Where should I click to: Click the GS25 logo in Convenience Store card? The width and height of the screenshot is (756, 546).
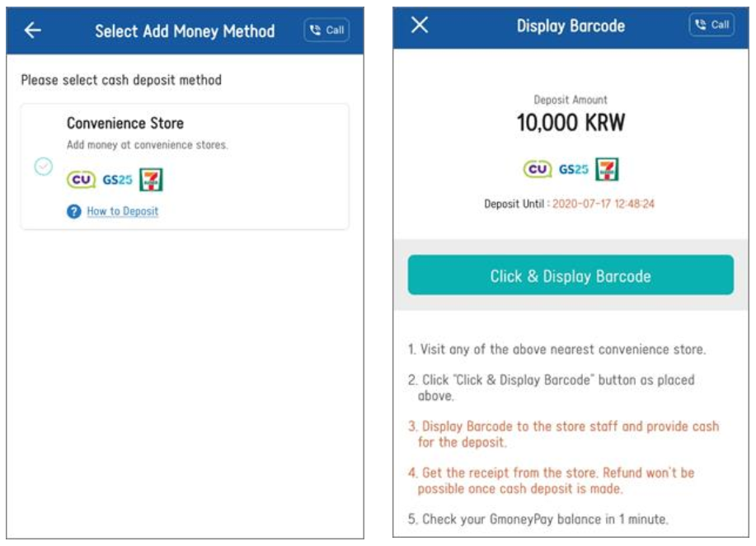[x=118, y=180]
